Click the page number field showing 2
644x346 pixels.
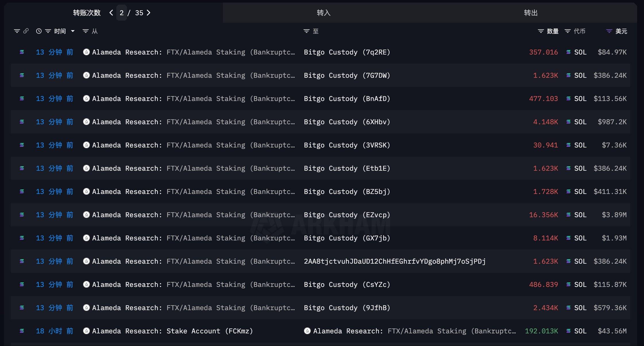coord(122,13)
